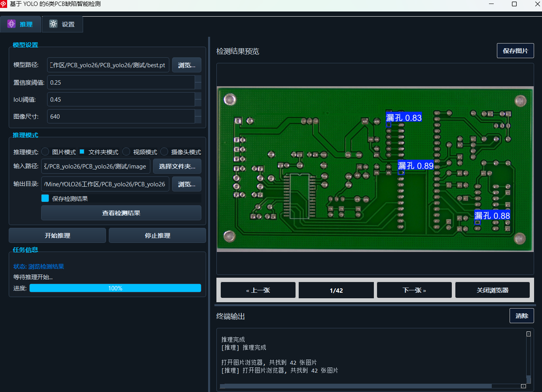Click the app logo in title bar

(x=4, y=4)
